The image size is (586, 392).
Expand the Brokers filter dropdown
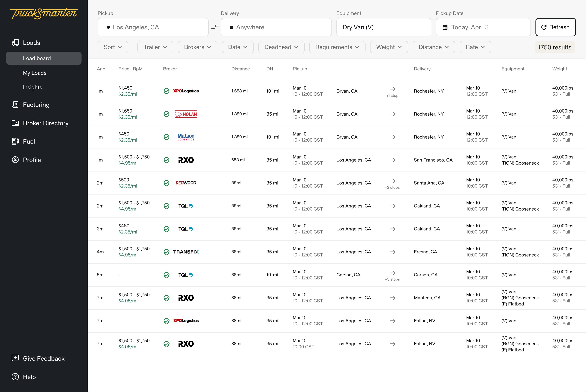click(198, 47)
